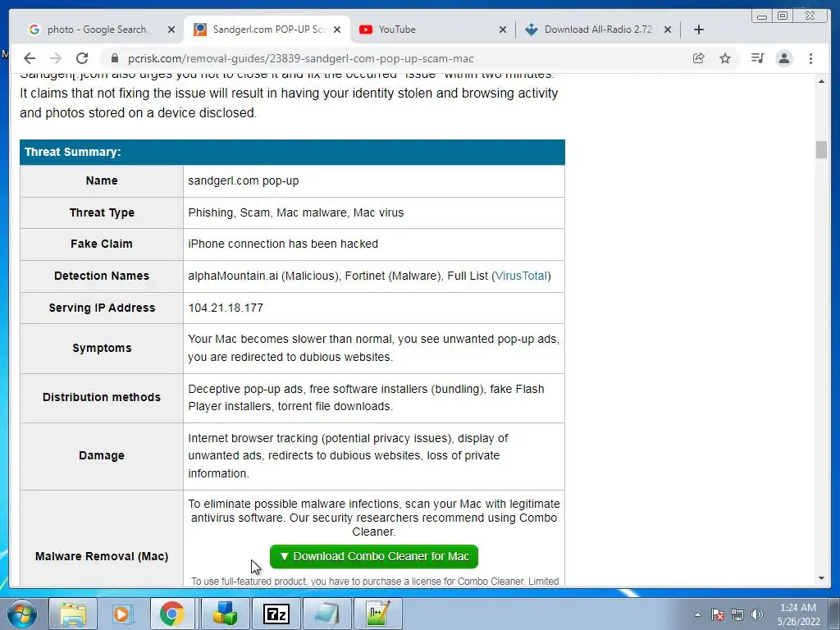Viewport: 840px width, 630px height.
Task: Bookmark this page with the star
Action: pos(725,58)
